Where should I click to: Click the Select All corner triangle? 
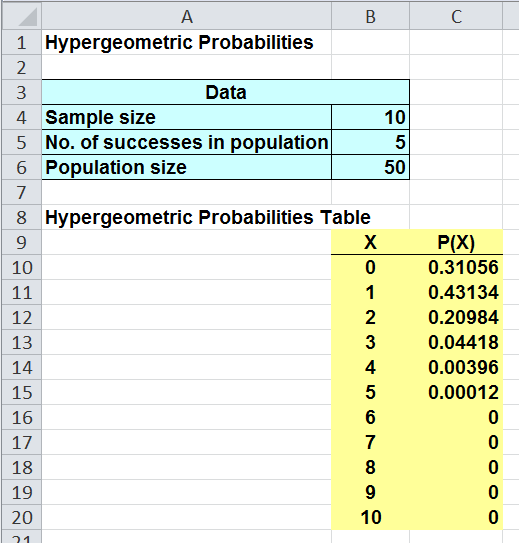(x=28, y=17)
